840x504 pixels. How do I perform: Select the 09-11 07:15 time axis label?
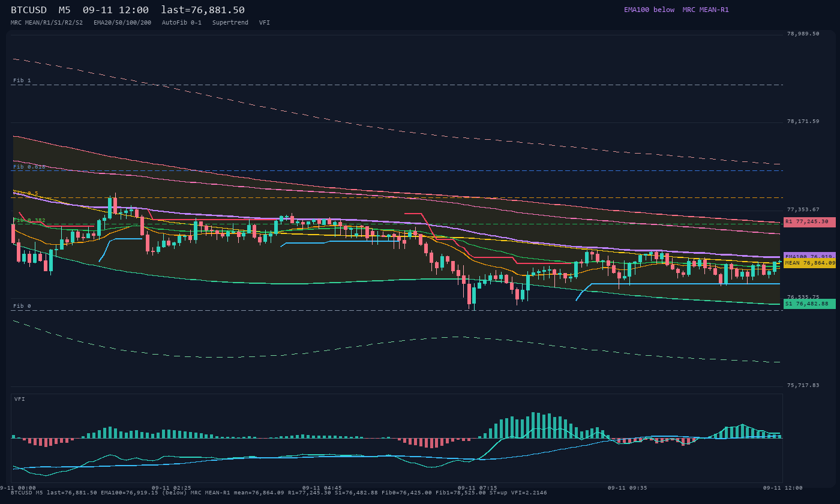coord(477,488)
